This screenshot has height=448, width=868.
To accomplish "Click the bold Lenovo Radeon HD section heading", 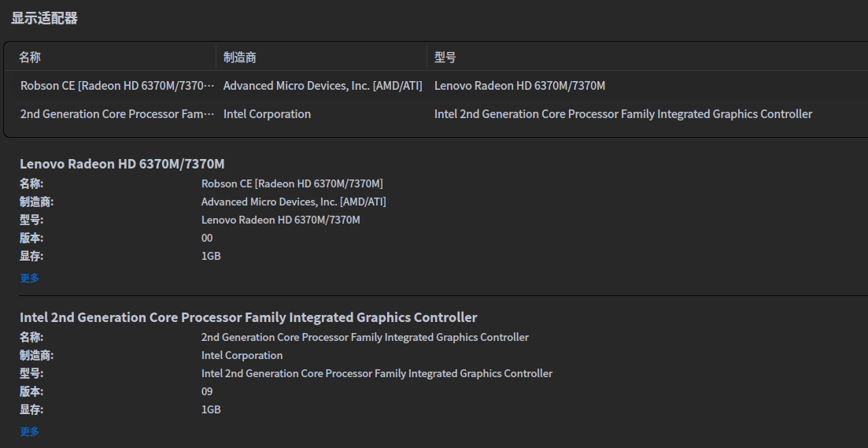I will click(x=122, y=164).
